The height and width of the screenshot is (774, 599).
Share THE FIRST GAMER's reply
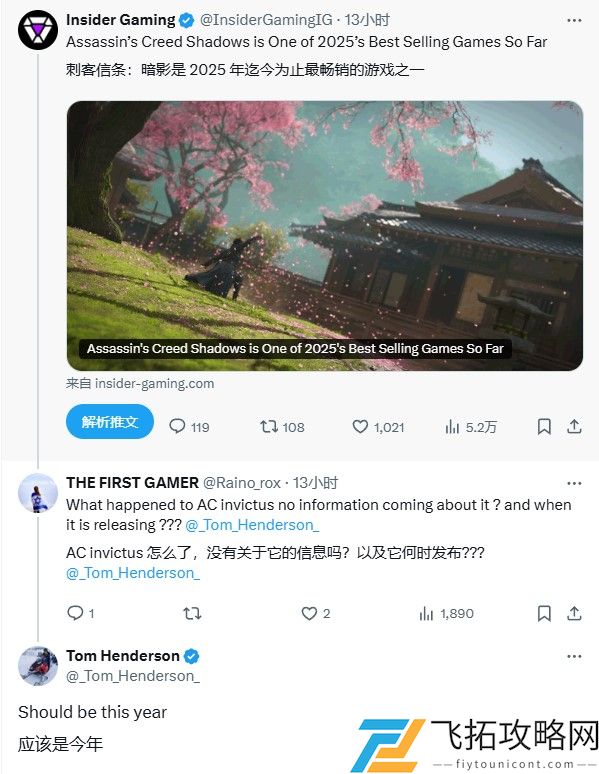(574, 613)
